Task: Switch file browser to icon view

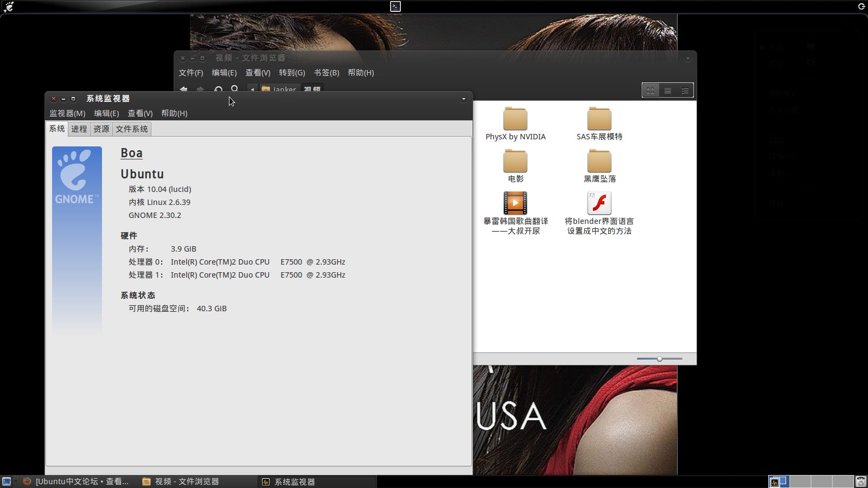Action: click(x=650, y=91)
